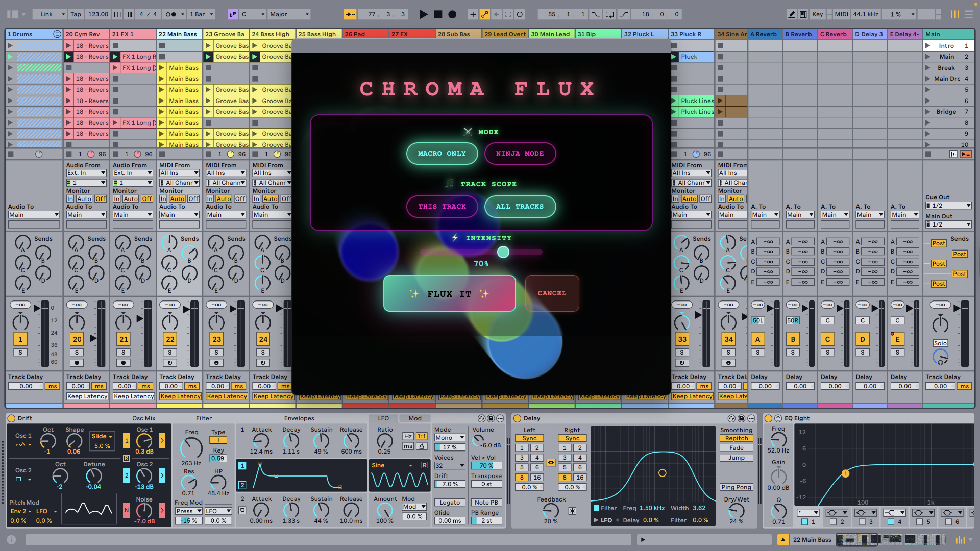The height and width of the screenshot is (551, 980).
Task: Switch to the Drift Mod tab
Action: [x=415, y=418]
